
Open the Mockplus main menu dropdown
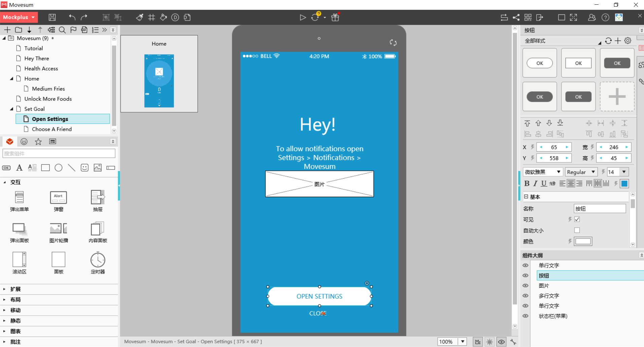pos(19,17)
